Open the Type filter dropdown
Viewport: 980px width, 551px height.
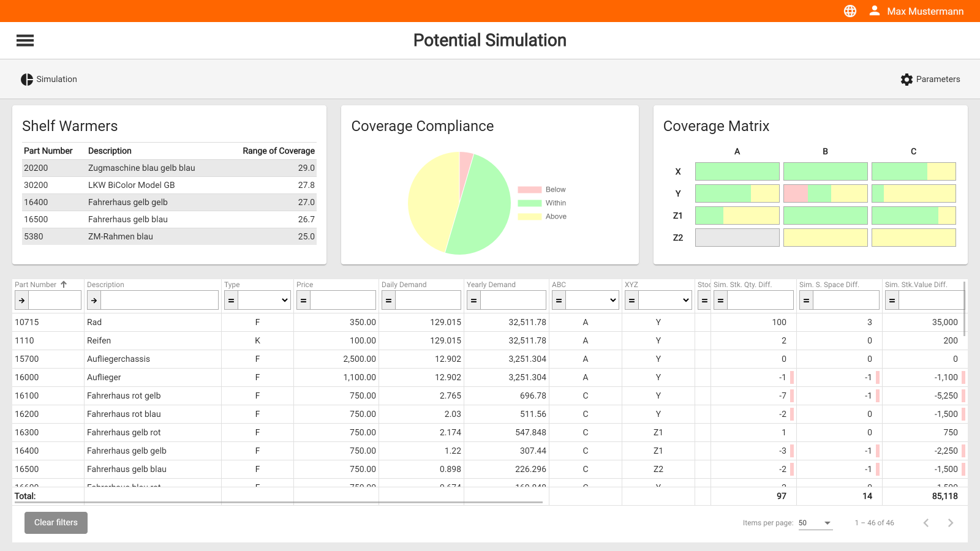264,300
